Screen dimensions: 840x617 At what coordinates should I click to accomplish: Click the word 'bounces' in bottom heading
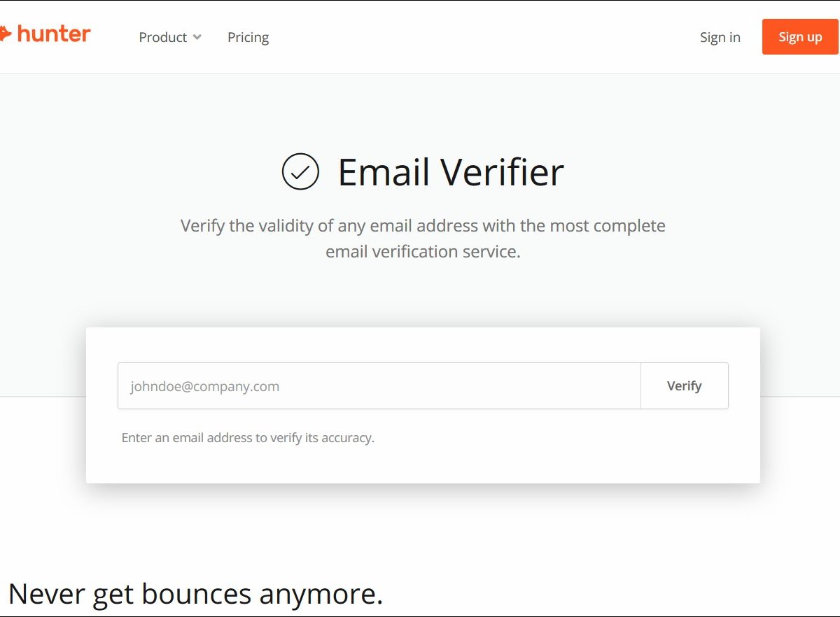click(196, 594)
